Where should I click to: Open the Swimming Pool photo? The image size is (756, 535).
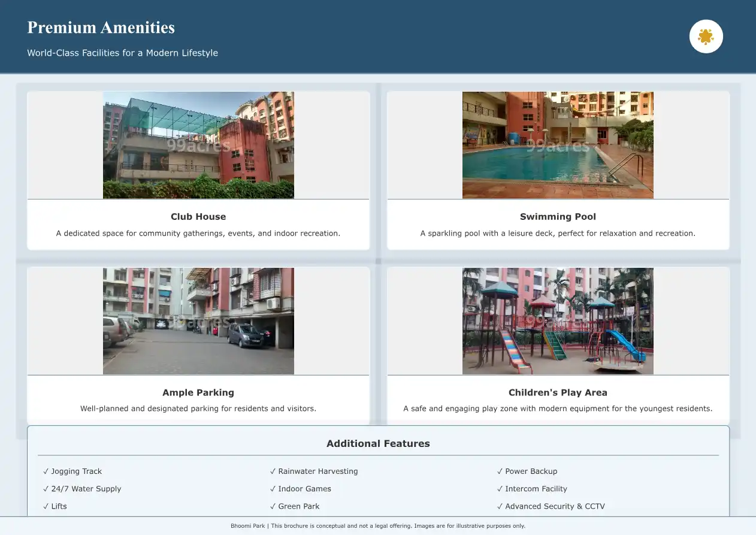click(x=558, y=145)
